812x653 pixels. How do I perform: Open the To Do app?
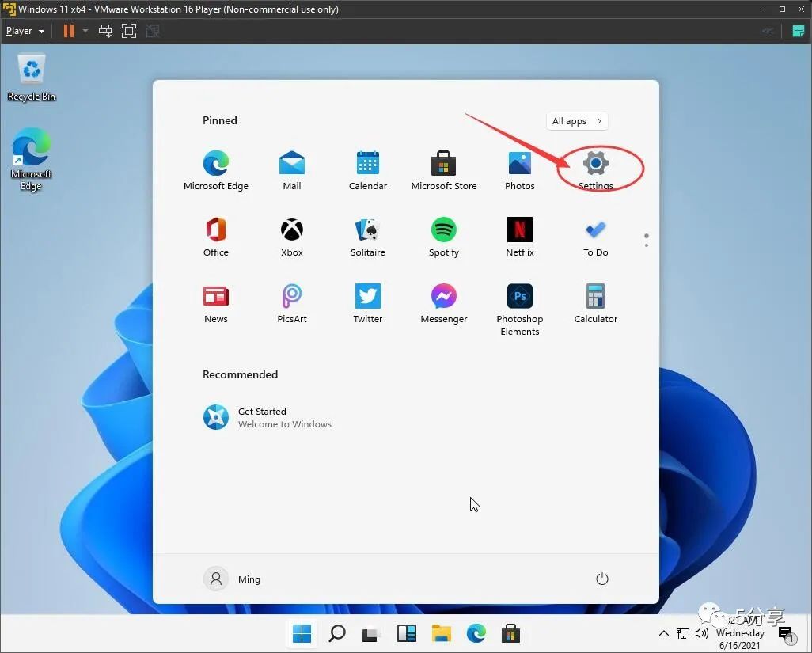tap(595, 237)
